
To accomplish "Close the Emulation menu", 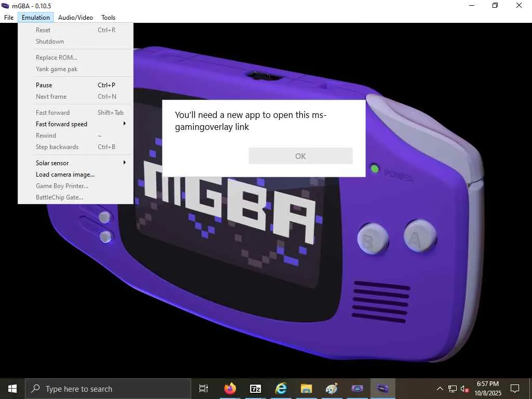I will pyautogui.click(x=36, y=17).
